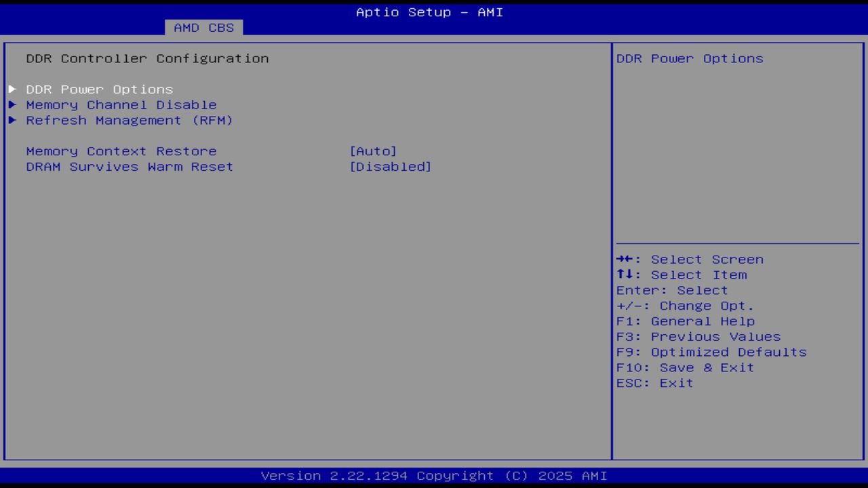Image resolution: width=868 pixels, height=488 pixels.
Task: Load F9 Optimized Defaults
Action: click(x=711, y=352)
